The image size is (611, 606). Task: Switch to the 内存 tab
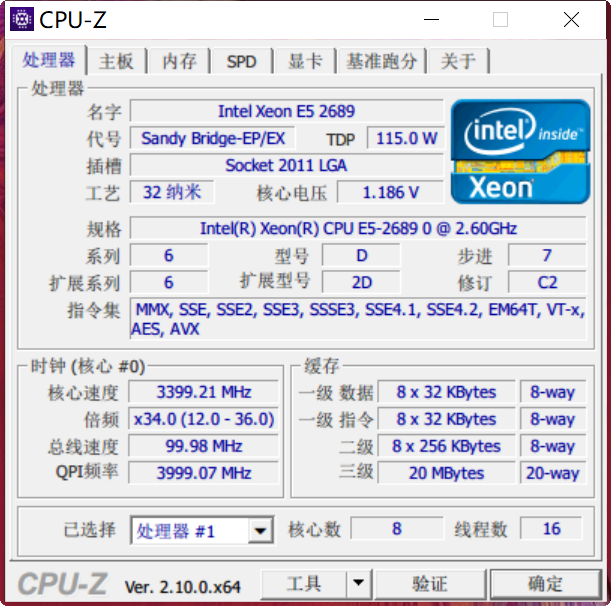coord(179,61)
